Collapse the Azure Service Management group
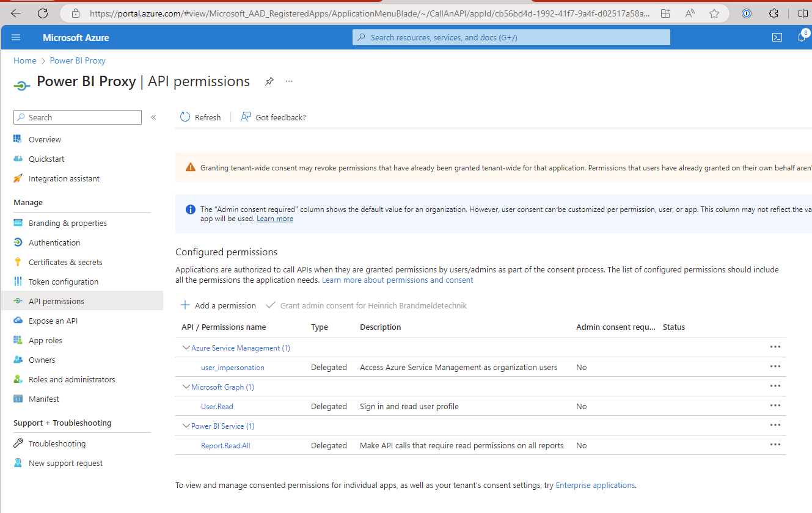 coord(186,347)
